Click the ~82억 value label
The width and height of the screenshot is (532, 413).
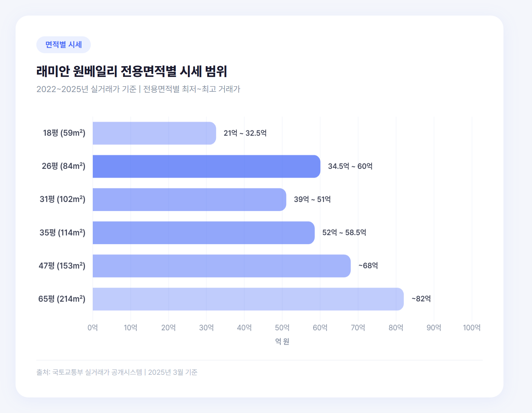pyautogui.click(x=421, y=299)
